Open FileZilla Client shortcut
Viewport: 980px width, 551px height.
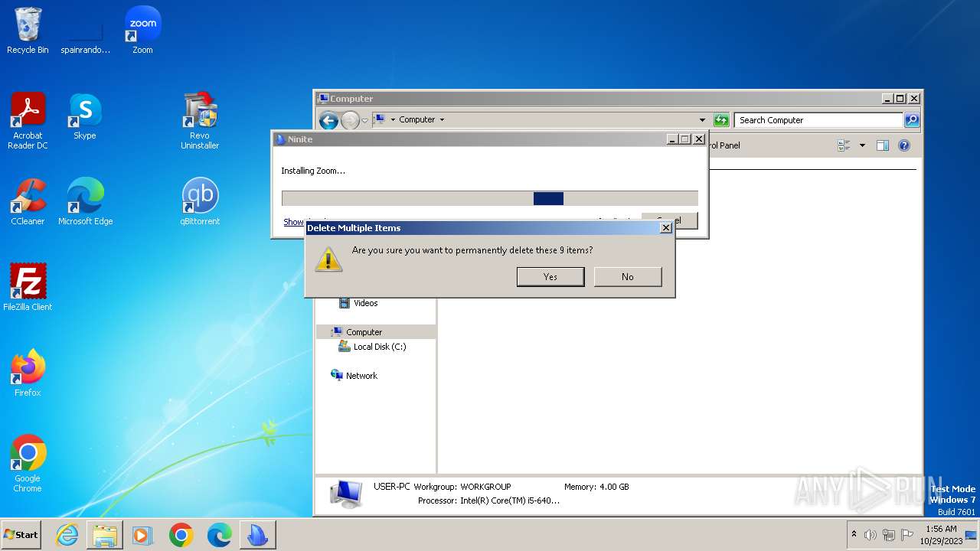point(28,288)
